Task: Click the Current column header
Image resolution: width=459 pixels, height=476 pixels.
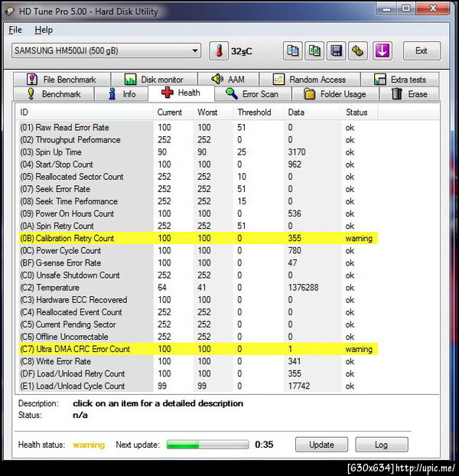Action: [x=173, y=112]
